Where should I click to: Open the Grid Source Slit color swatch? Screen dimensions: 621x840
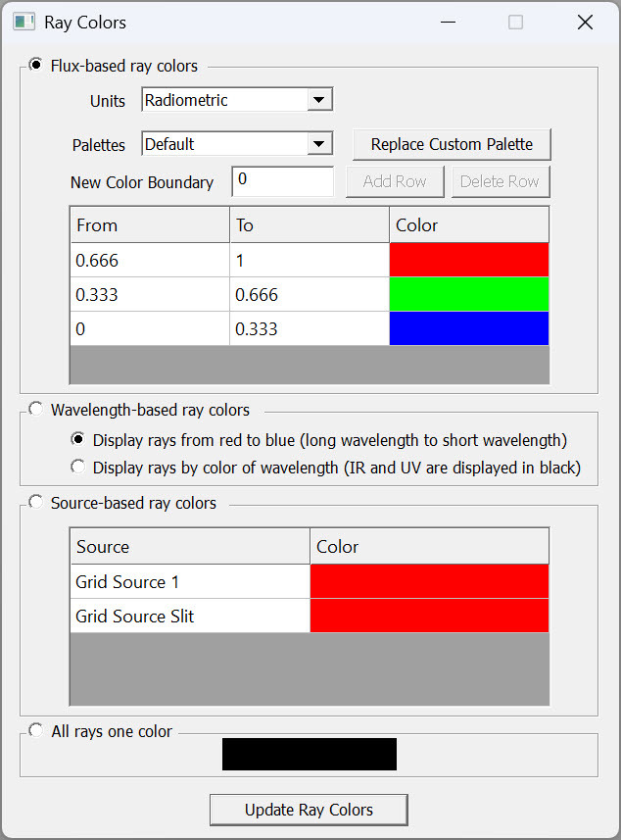[429, 616]
